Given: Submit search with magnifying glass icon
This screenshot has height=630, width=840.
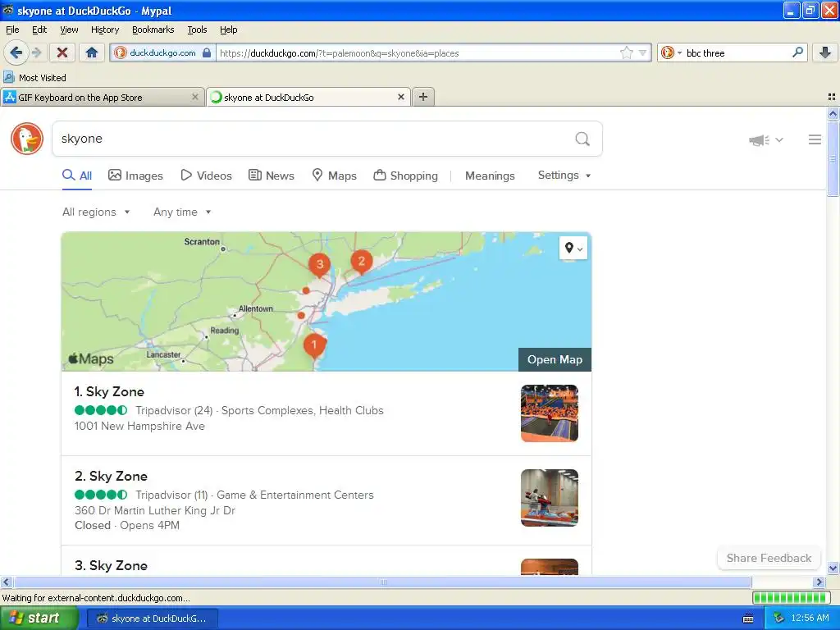Looking at the screenshot, I should pyautogui.click(x=582, y=139).
